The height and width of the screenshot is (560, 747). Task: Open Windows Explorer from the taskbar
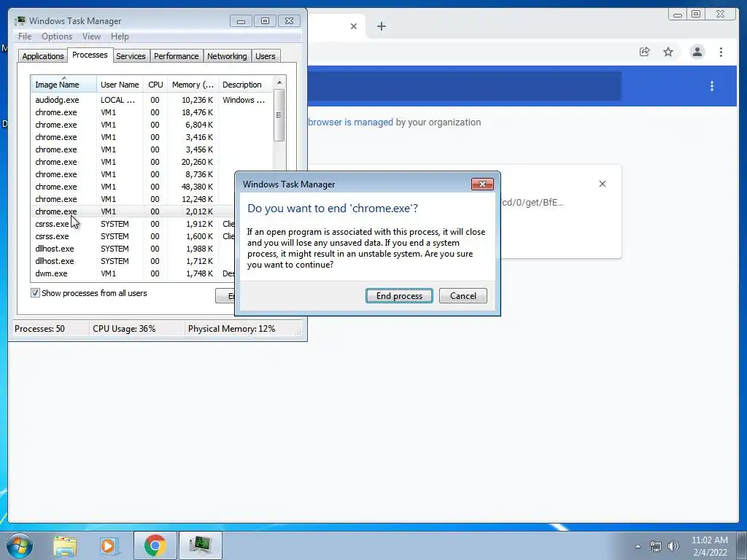click(65, 545)
